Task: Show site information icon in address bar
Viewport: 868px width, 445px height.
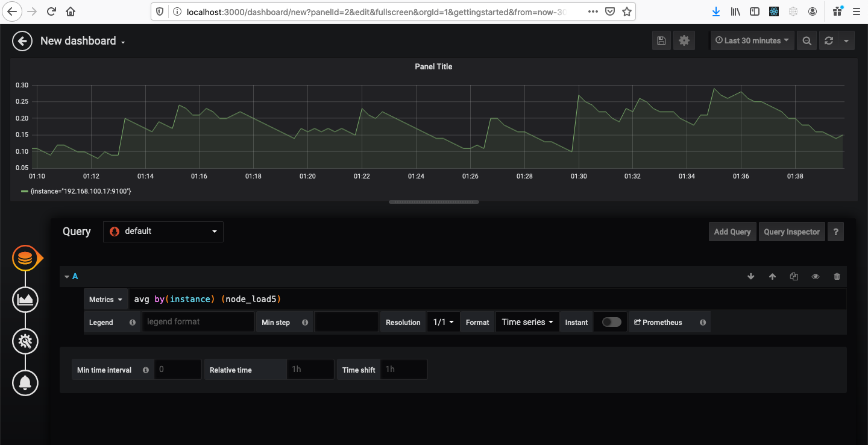Action: (177, 11)
